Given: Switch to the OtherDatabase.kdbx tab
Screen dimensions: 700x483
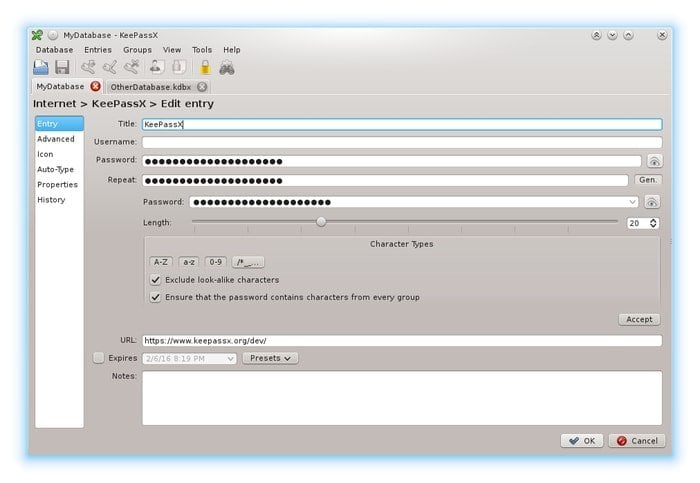Looking at the screenshot, I should point(150,87).
